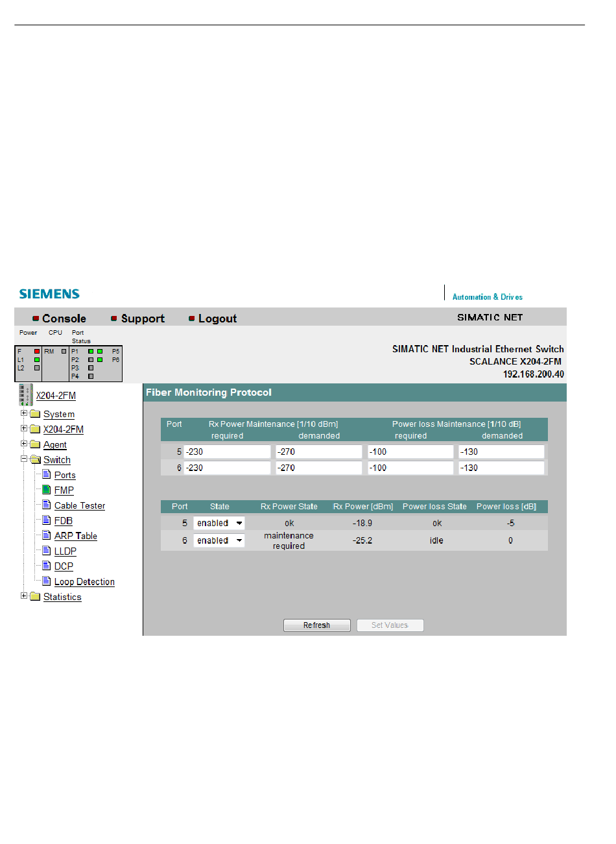Expand the System tree node
Viewport: 616px width, 844px height.
pos(24,413)
